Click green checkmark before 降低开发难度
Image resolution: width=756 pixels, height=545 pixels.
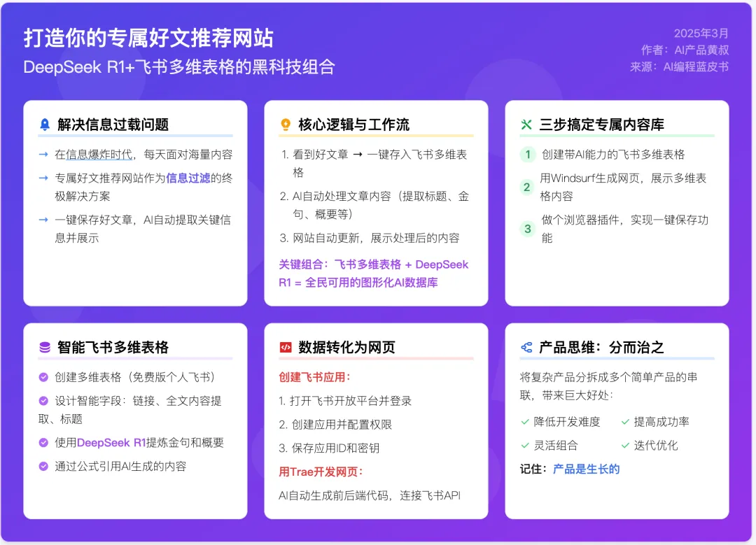pos(525,422)
